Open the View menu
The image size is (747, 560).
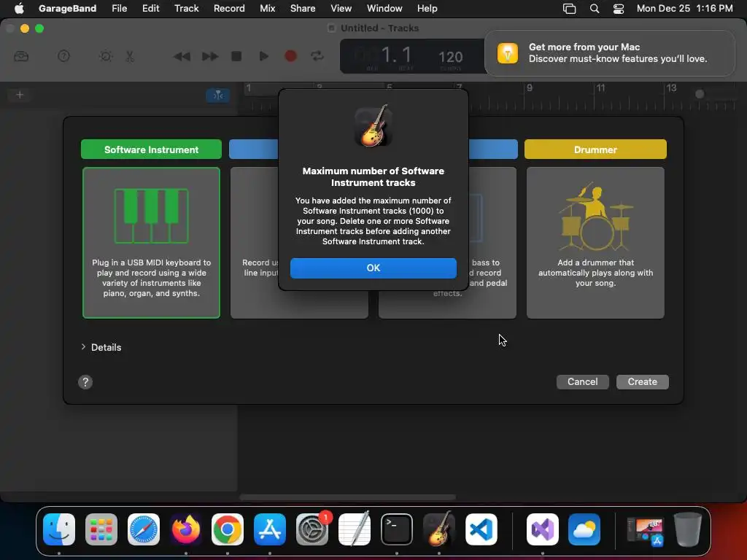tap(341, 8)
